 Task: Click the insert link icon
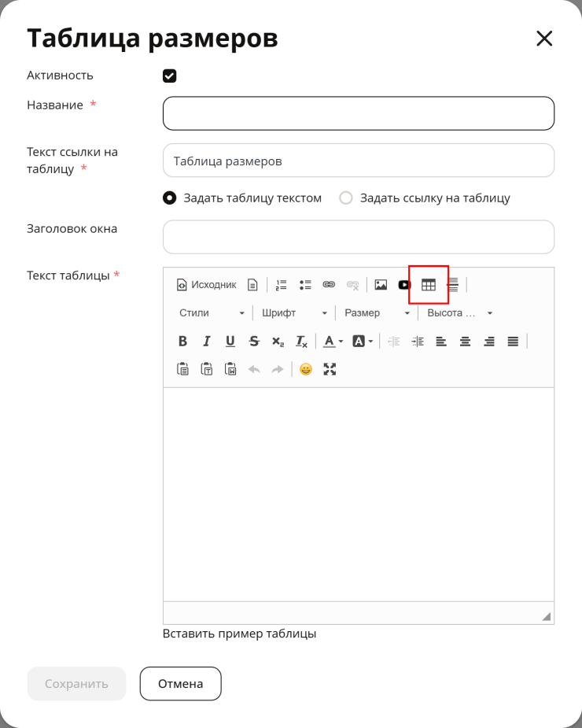point(329,285)
